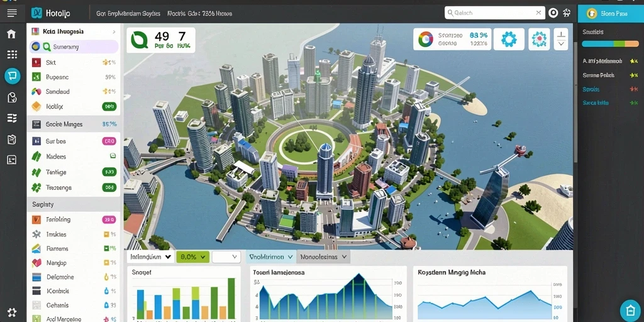644x322 pixels.
Task: Toggle the pink badge on Sur bes row
Action: (109, 142)
